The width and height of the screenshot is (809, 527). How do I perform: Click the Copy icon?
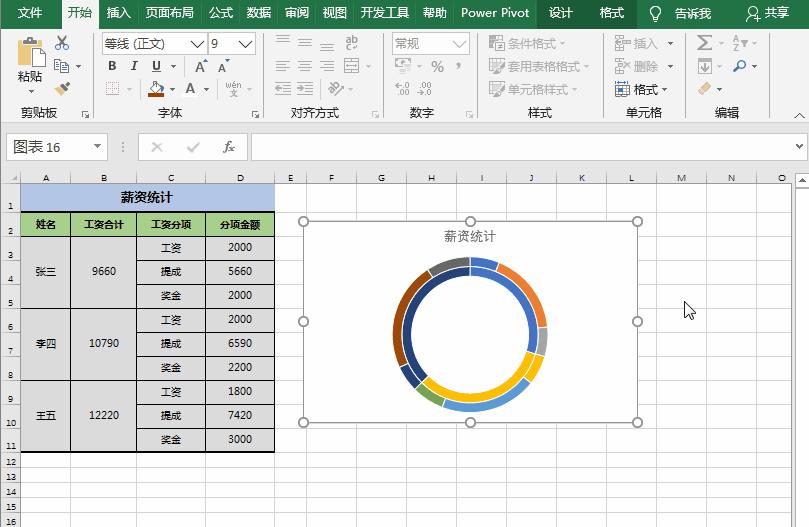[61, 66]
